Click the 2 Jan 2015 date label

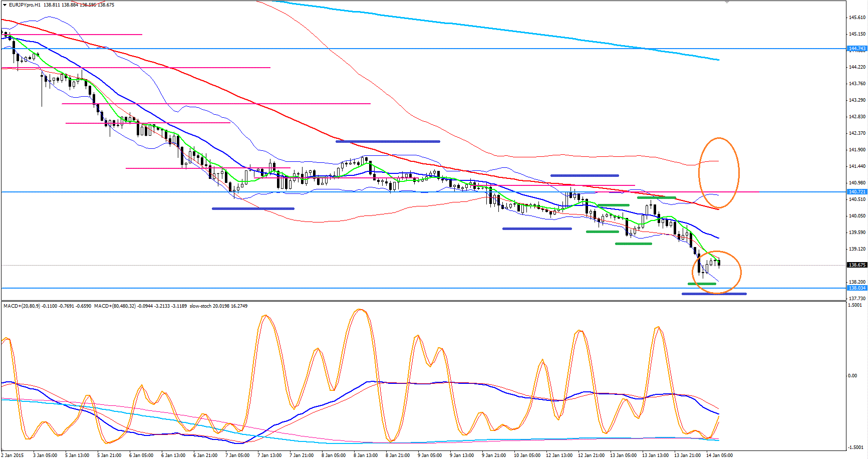[13, 455]
